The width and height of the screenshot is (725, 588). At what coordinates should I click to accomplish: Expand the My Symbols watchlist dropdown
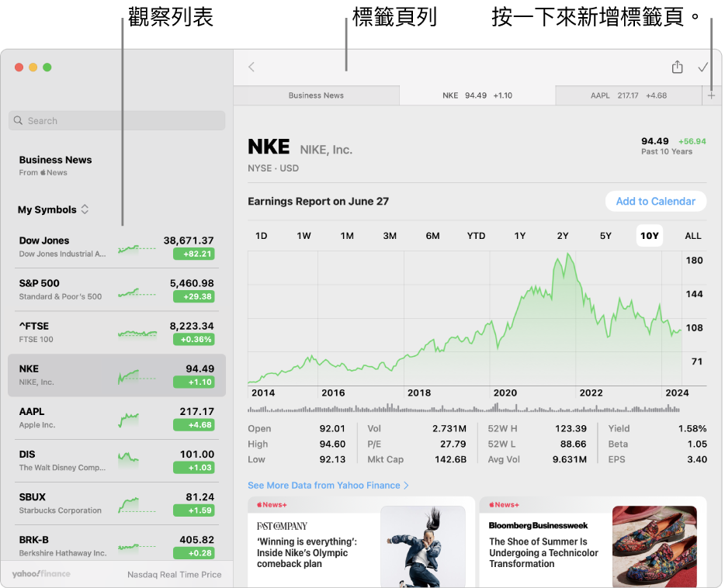(54, 209)
